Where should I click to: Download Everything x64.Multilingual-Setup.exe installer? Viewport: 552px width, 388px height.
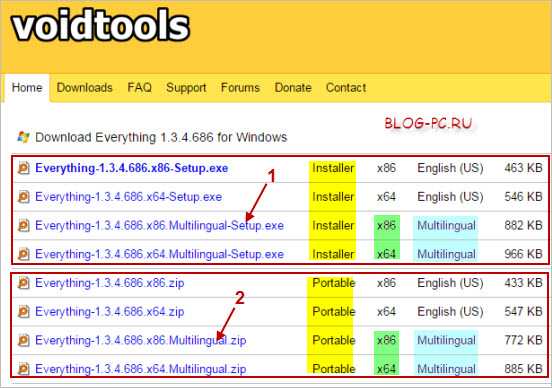(159, 254)
